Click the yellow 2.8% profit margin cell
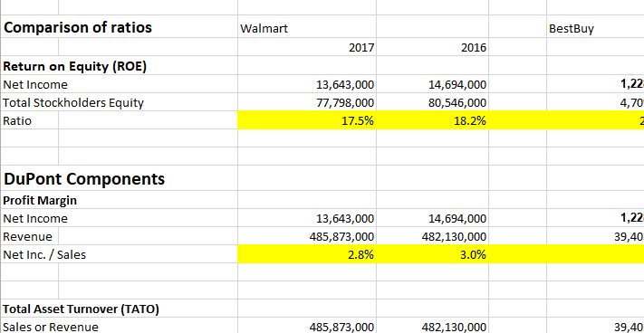This screenshot has width=644, height=333. [307, 254]
